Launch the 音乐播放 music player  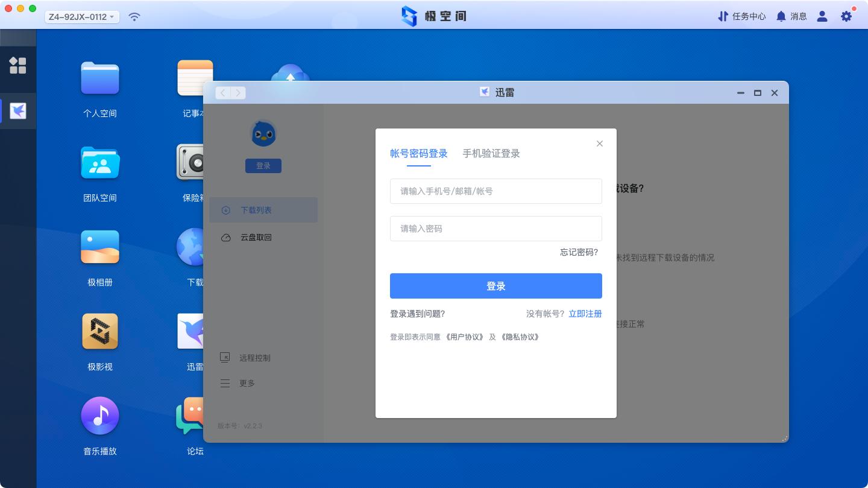coord(100,416)
